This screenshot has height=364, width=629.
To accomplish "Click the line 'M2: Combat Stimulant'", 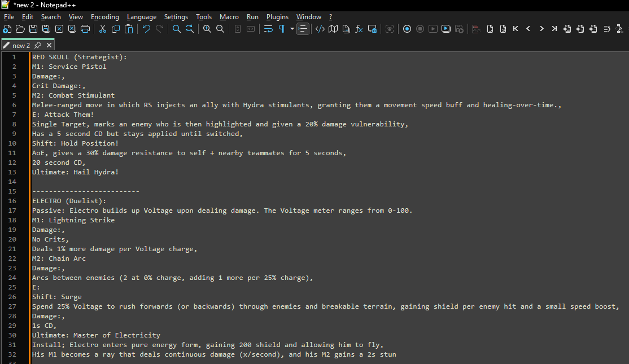I will point(73,95).
